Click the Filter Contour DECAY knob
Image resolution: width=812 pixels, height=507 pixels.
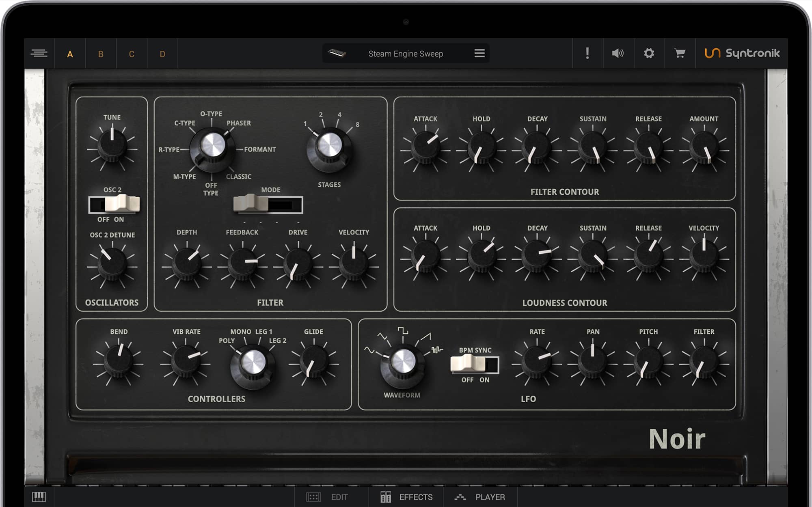pos(537,148)
